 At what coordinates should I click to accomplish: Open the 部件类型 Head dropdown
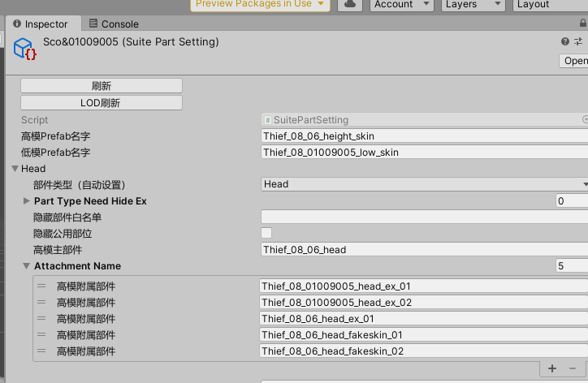click(425, 184)
